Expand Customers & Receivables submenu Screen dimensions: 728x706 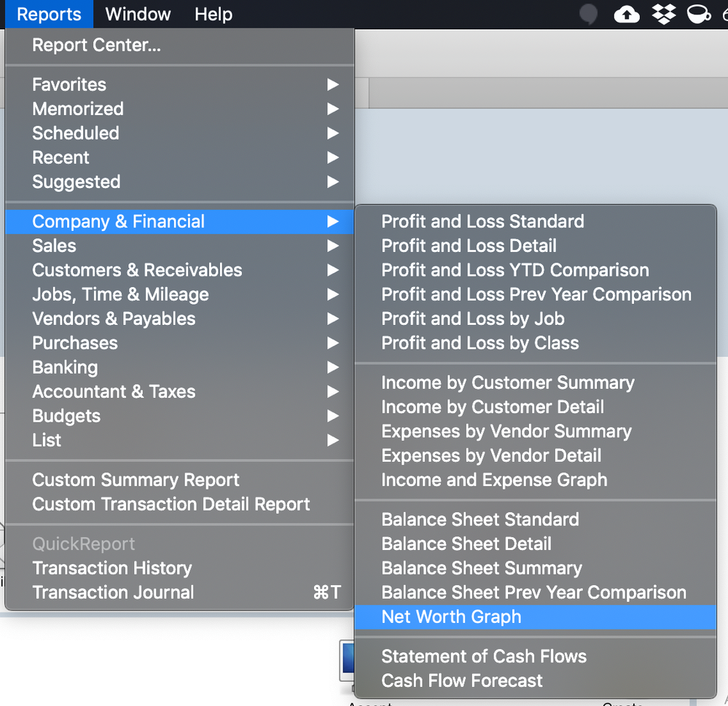(x=180, y=270)
